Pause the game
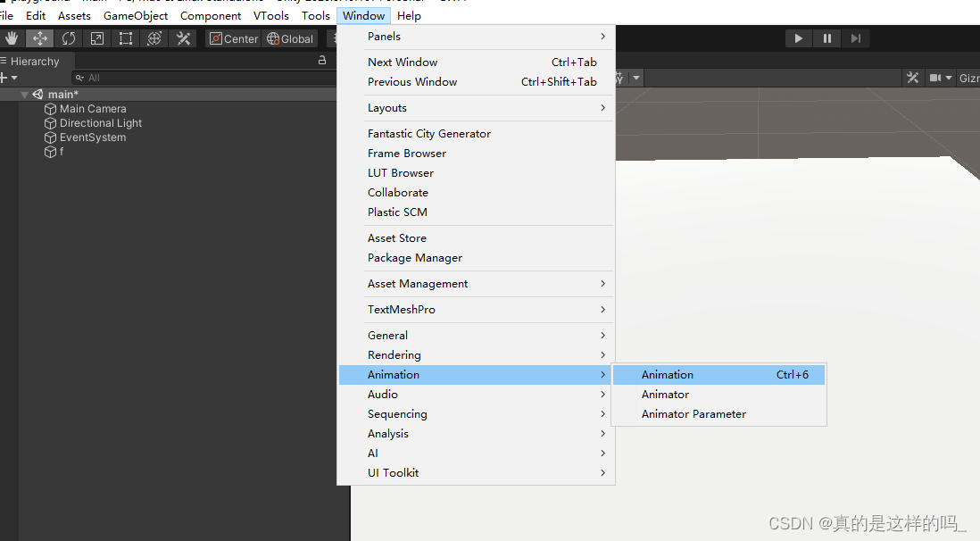This screenshot has height=541, width=980. click(826, 38)
